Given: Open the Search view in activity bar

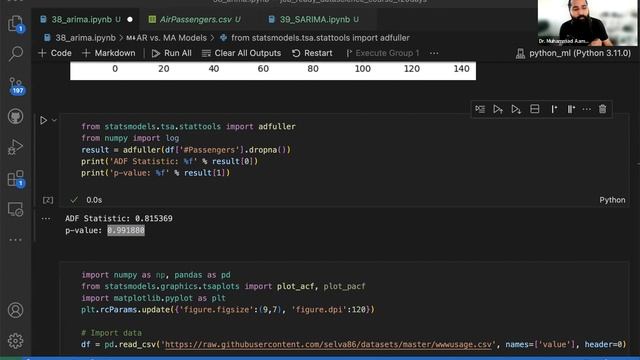Looking at the screenshot, I should click(x=16, y=53).
